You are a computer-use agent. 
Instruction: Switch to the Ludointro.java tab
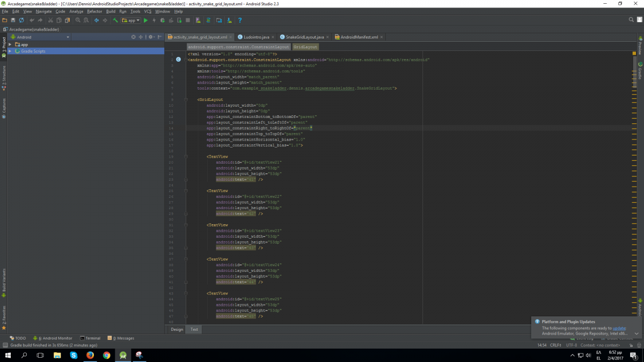(256, 37)
